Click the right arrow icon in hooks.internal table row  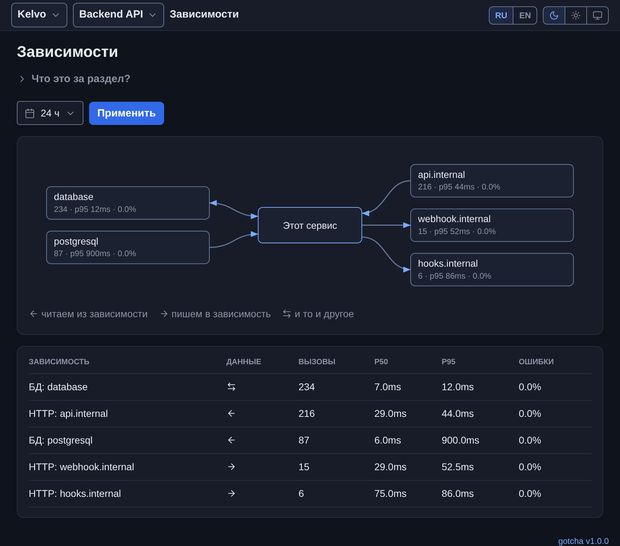click(231, 493)
